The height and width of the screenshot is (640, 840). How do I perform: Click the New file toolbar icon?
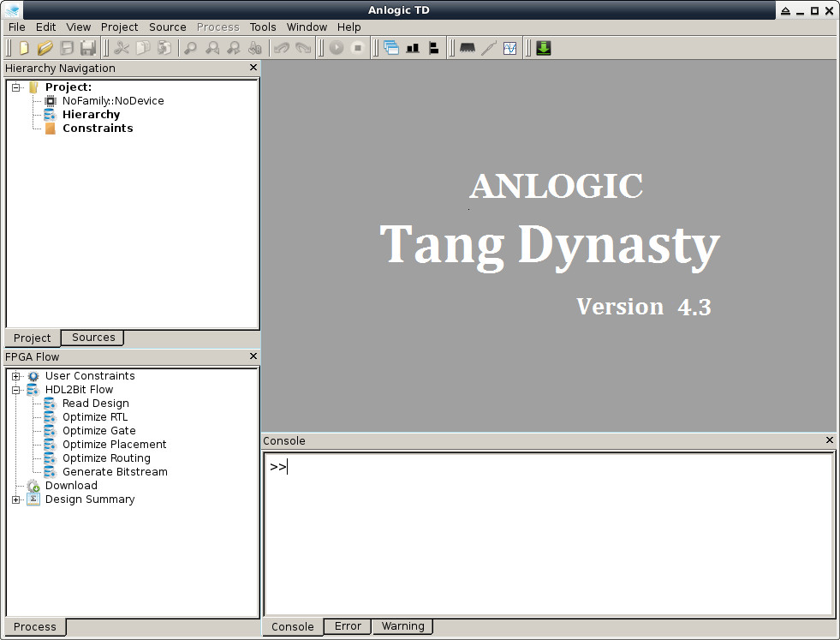point(24,48)
